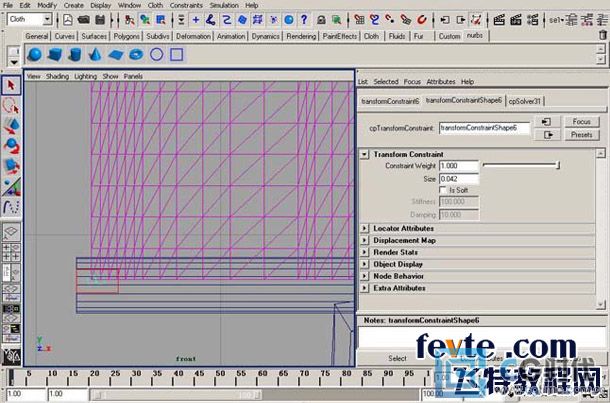The height and width of the screenshot is (403, 610).
Task: Click the four view layout icon
Action: click(11, 252)
